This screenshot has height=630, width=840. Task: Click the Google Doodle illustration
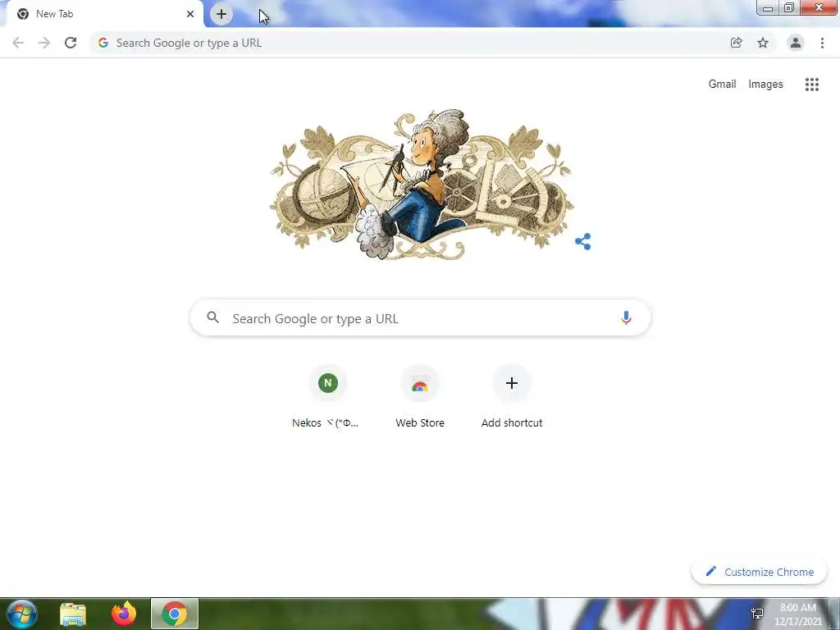click(x=421, y=185)
